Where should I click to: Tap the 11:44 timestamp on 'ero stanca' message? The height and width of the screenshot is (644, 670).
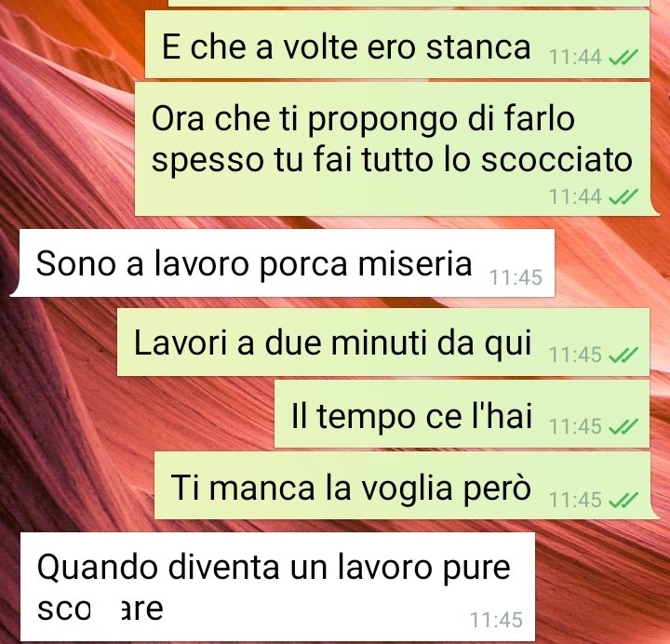pos(575,58)
